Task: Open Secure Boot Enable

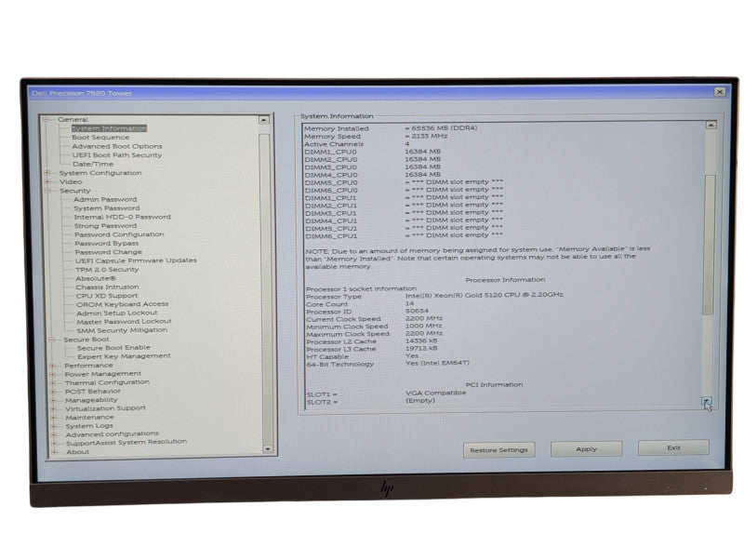Action: [113, 348]
